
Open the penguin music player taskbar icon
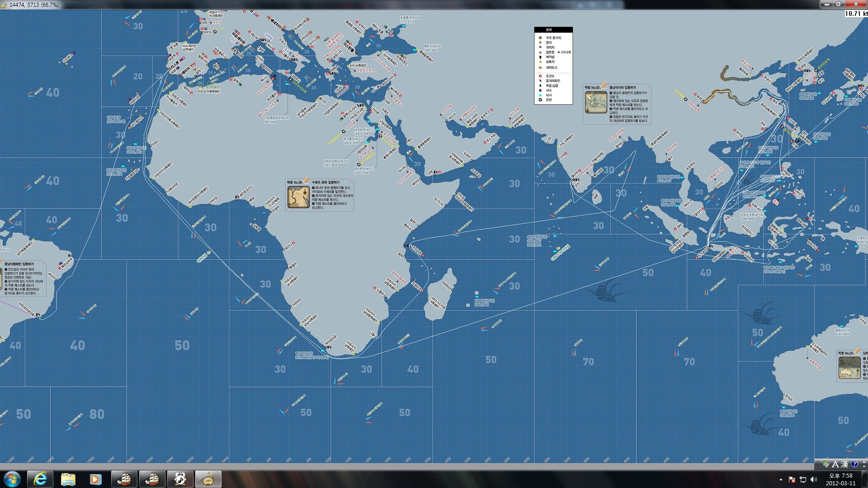[x=180, y=479]
